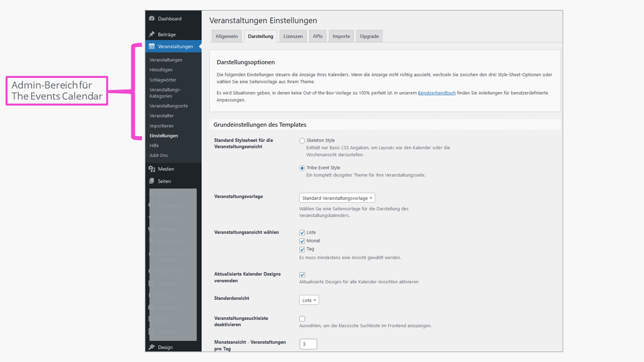Switch to the Darstellung tab
The height and width of the screenshot is (362, 644).
pos(261,36)
